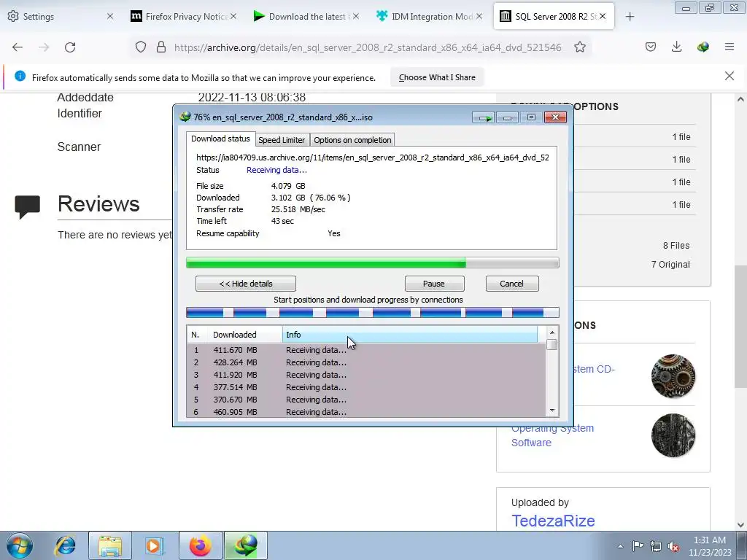Click the taskbar clock showing 1:31 AM
The width and height of the screenshot is (747, 560).
tap(710, 546)
